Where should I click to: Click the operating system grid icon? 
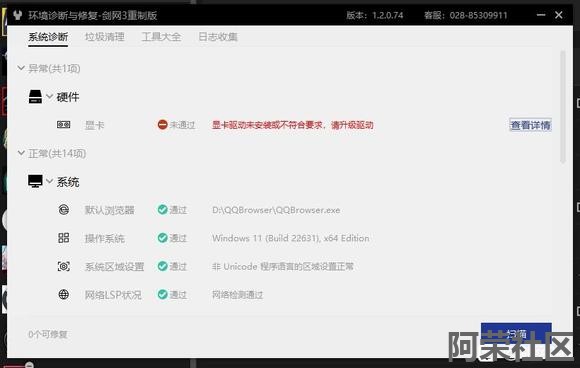coord(64,238)
